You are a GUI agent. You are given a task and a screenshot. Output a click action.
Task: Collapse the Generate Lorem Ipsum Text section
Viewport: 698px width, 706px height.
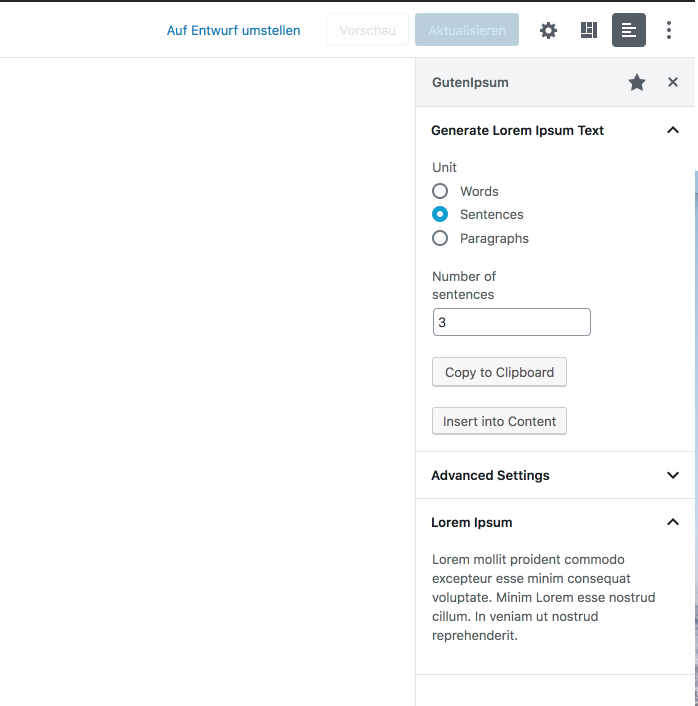click(555, 131)
